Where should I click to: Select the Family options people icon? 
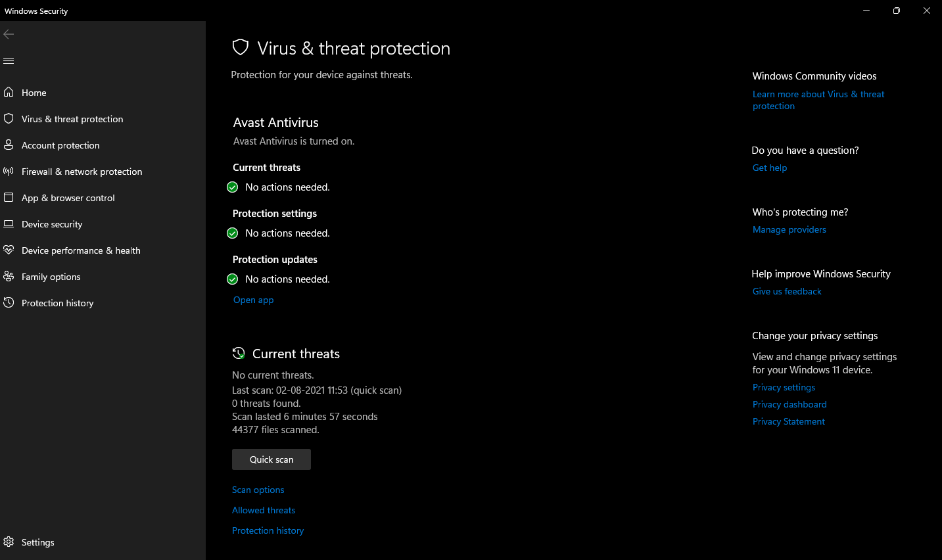[9, 276]
